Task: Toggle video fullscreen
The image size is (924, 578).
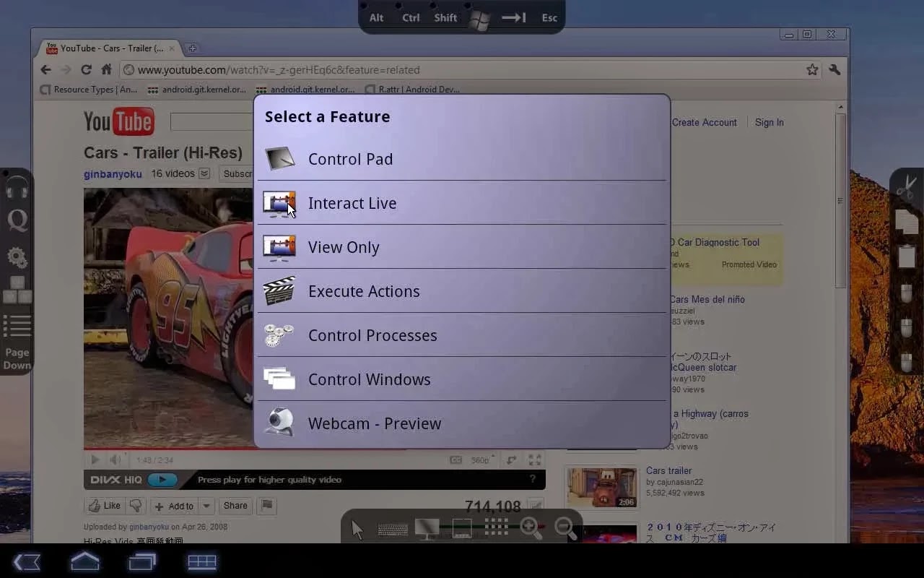Action: tap(535, 460)
